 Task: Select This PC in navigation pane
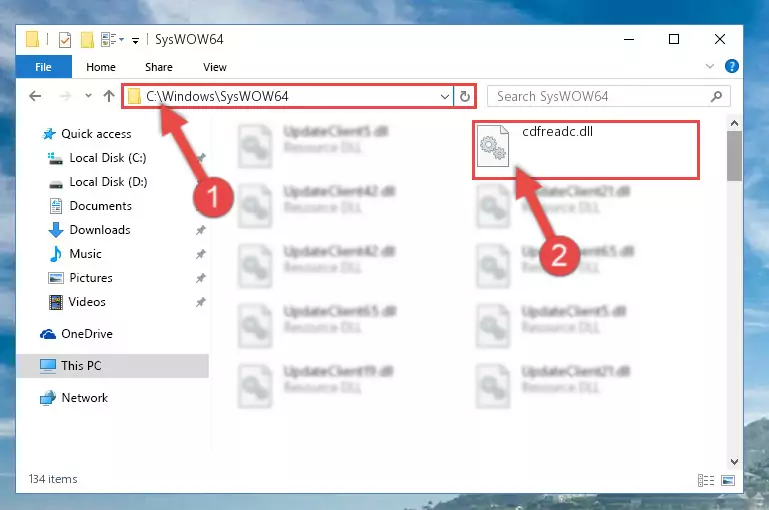(113, 366)
